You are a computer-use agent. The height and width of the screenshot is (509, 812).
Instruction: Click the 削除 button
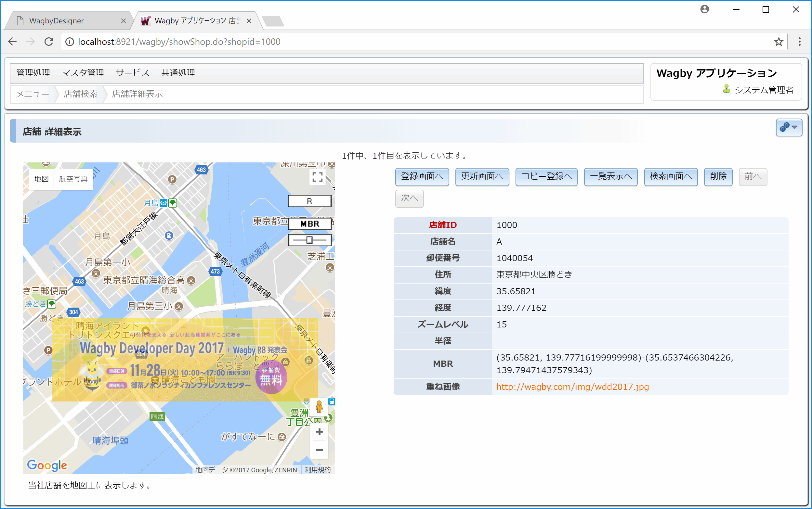pos(718,176)
